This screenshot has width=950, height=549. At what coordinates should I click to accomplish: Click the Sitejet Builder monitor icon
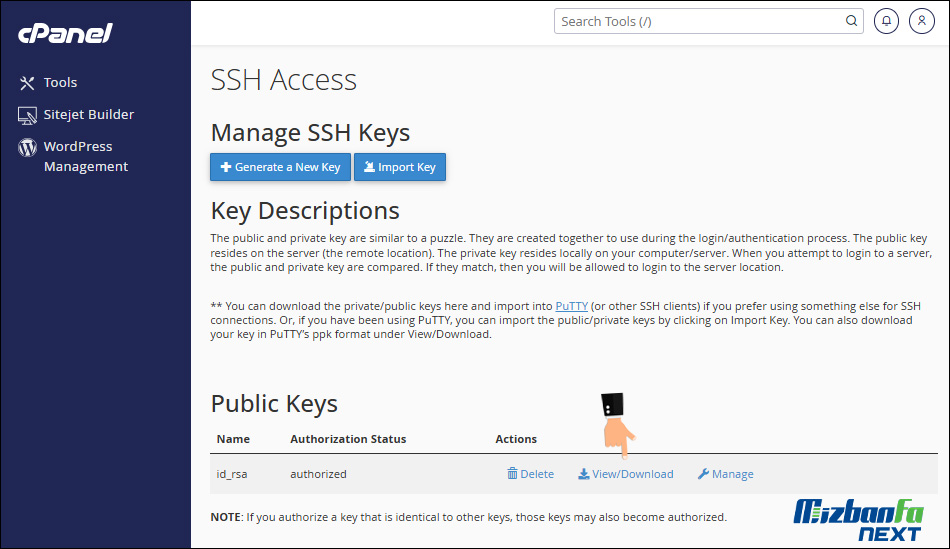(x=27, y=115)
